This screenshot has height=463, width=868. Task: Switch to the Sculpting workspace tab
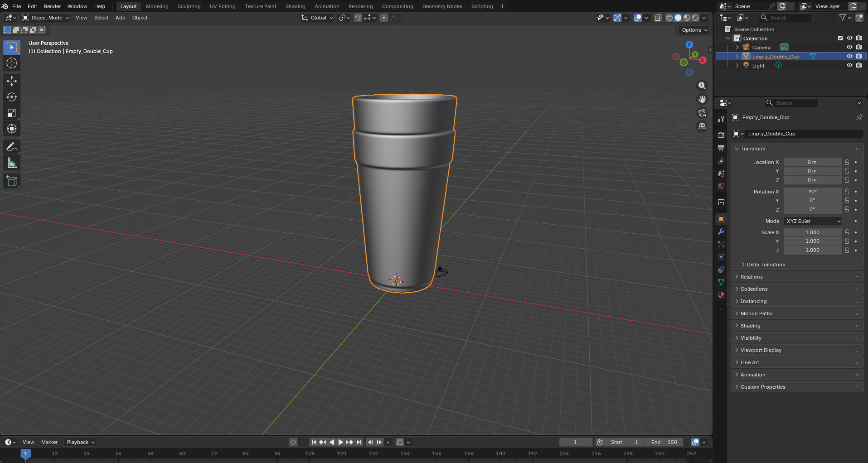pyautogui.click(x=189, y=6)
